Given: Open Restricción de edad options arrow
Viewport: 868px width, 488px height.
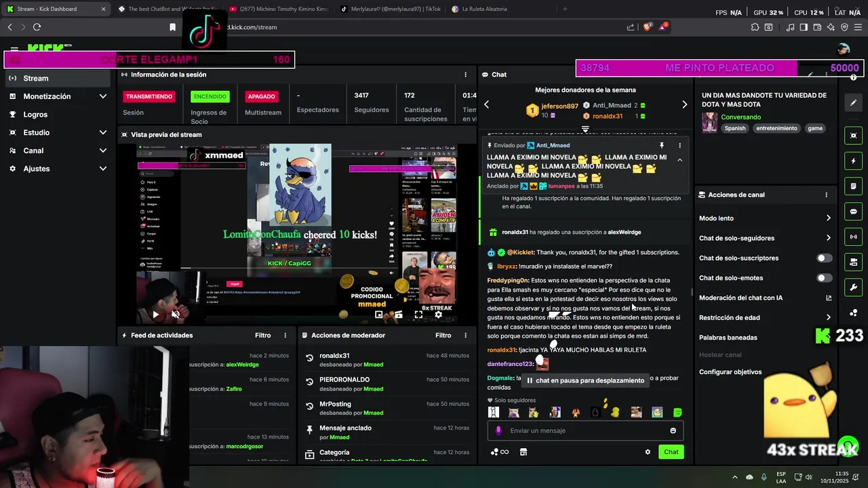Looking at the screenshot, I should (828, 317).
